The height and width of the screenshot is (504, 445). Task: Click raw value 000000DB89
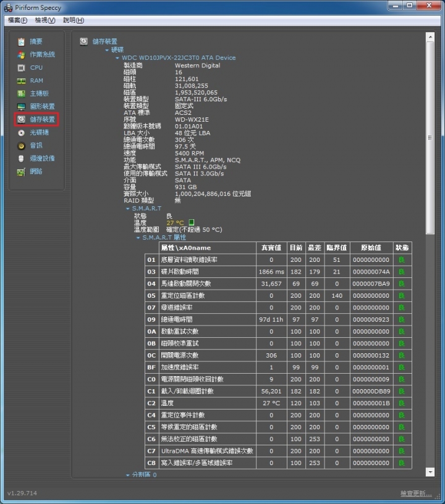371,391
